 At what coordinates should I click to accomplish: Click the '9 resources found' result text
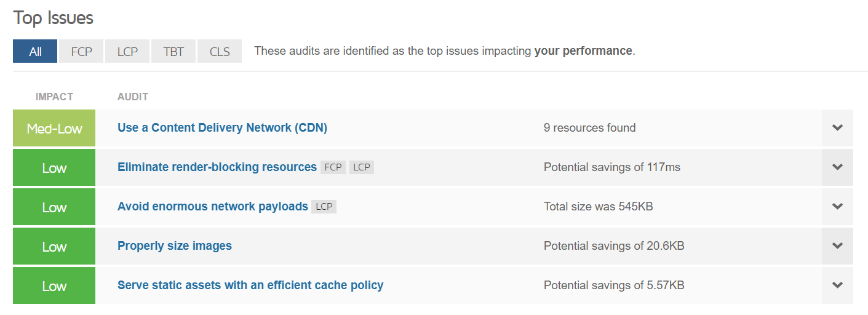click(x=589, y=128)
